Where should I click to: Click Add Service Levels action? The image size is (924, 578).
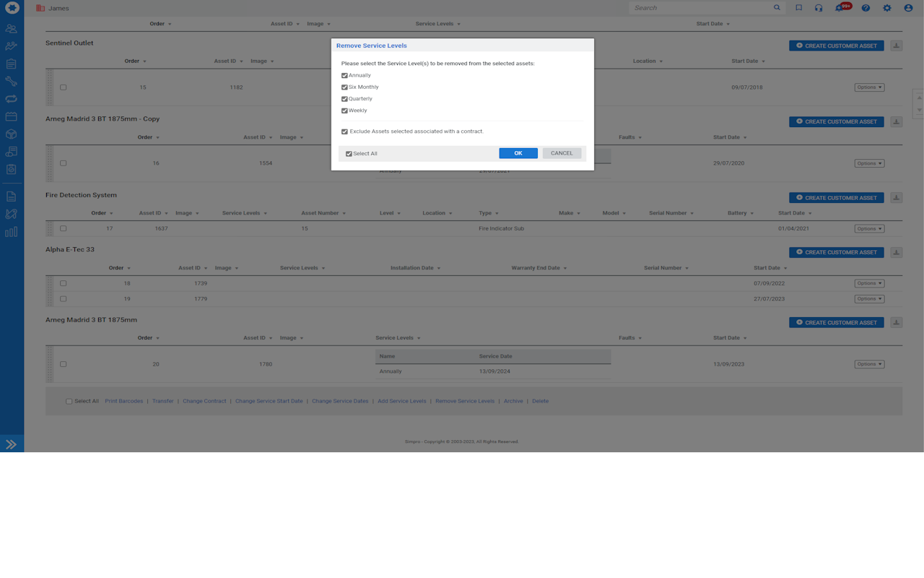(401, 401)
